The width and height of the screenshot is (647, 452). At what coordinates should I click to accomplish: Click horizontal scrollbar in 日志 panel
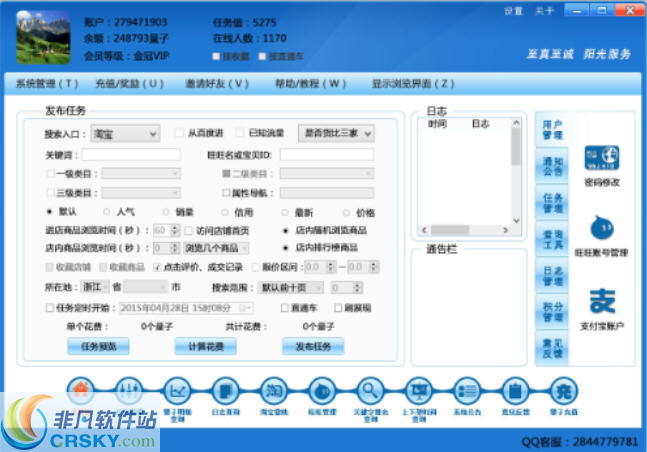coord(465,230)
